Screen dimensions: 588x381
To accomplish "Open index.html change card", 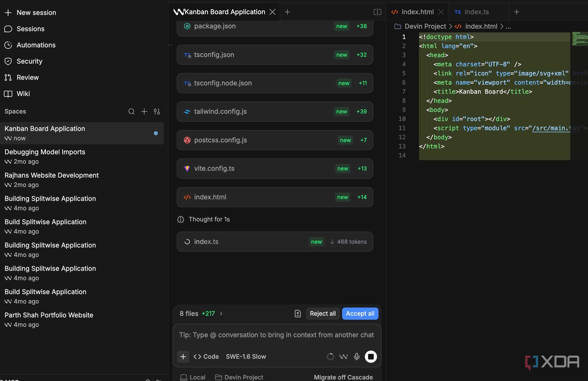I will 275,197.
